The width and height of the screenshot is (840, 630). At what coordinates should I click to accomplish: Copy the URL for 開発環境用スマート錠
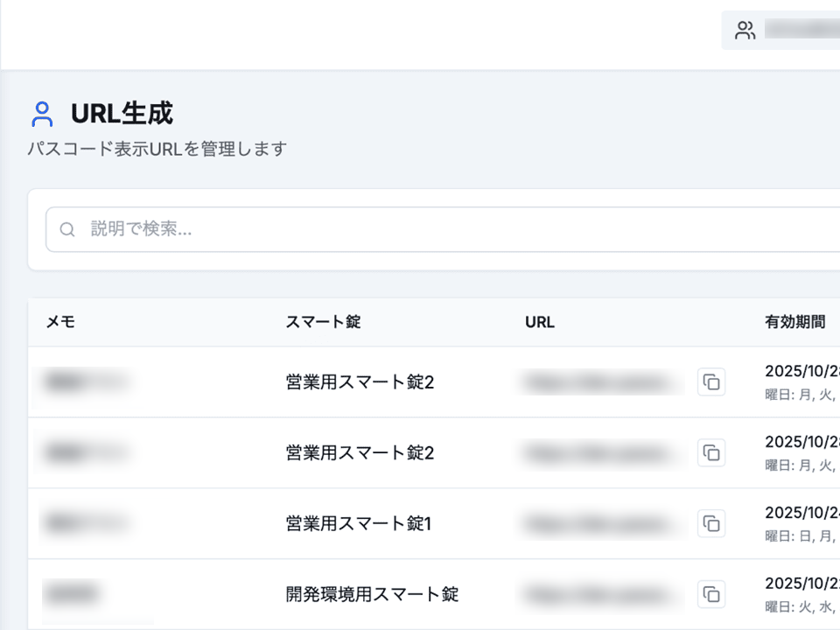[x=711, y=594]
